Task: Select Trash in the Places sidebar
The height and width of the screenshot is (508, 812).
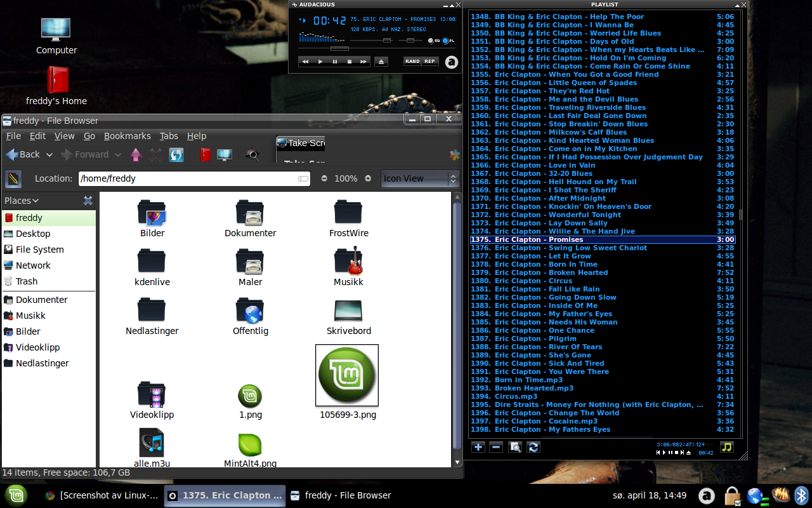Action: [49, 281]
